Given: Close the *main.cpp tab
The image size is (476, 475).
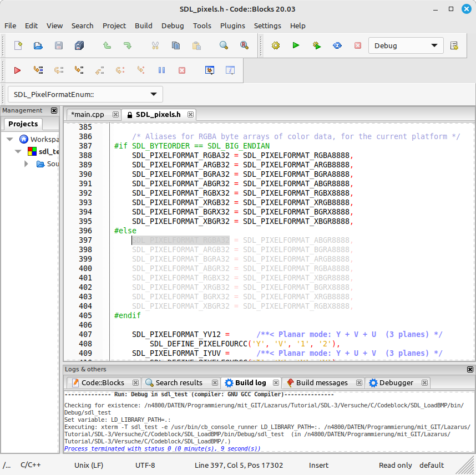Looking at the screenshot, I should coord(115,114).
